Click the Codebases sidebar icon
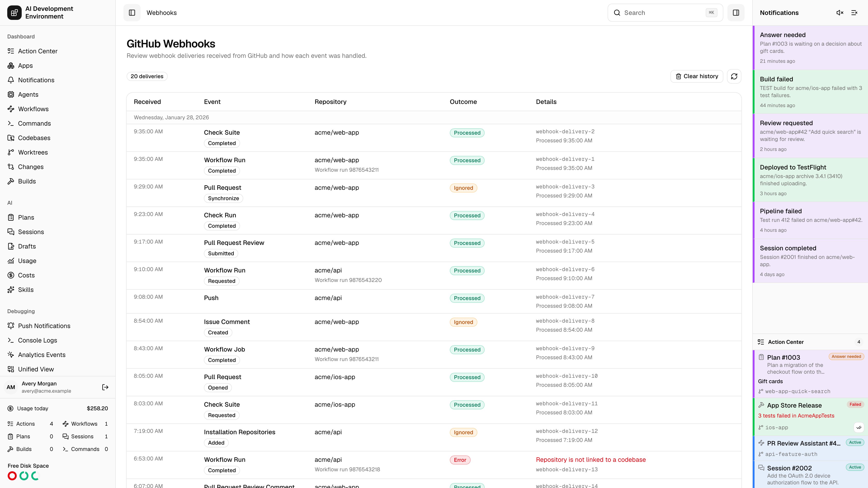This screenshot has height=488, width=868. pyautogui.click(x=11, y=138)
